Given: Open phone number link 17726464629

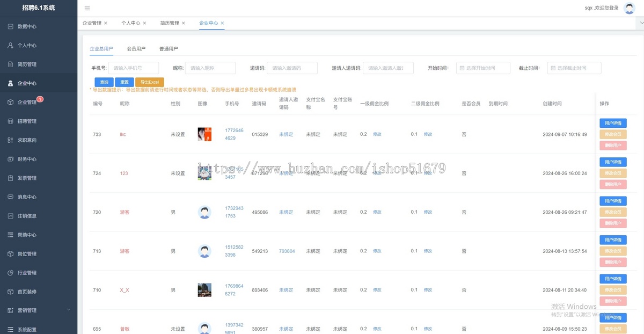Looking at the screenshot, I should (x=234, y=134).
